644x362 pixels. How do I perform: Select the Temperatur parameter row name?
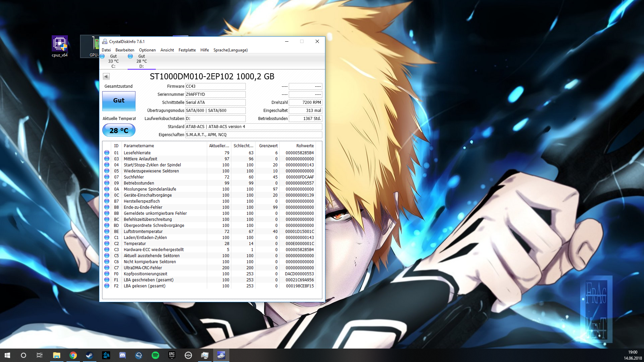tap(135, 244)
